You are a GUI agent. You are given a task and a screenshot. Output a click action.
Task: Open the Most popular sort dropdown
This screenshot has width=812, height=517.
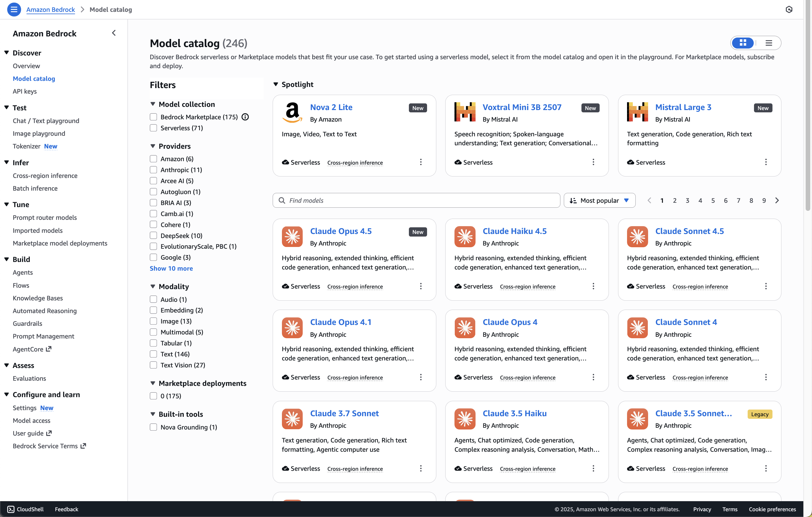click(x=600, y=200)
